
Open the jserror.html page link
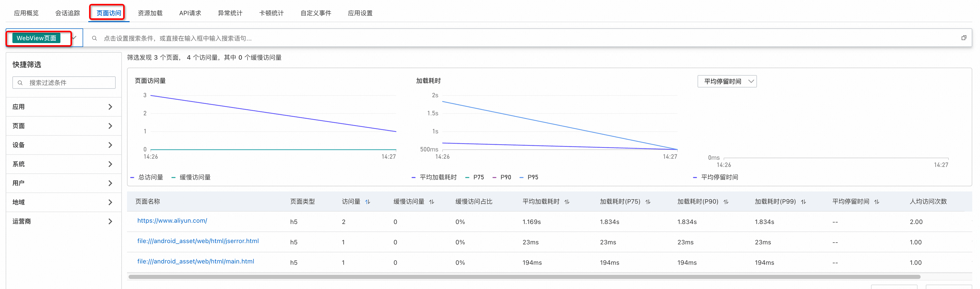[198, 241]
